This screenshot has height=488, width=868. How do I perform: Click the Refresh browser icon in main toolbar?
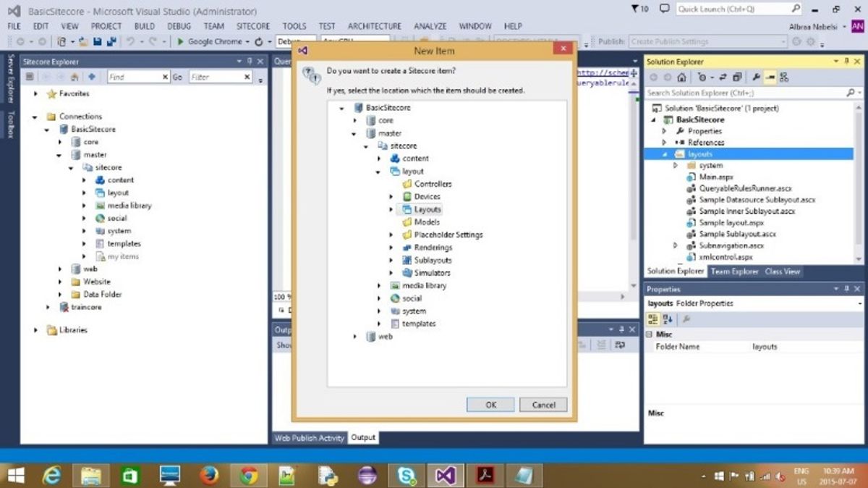pos(259,42)
